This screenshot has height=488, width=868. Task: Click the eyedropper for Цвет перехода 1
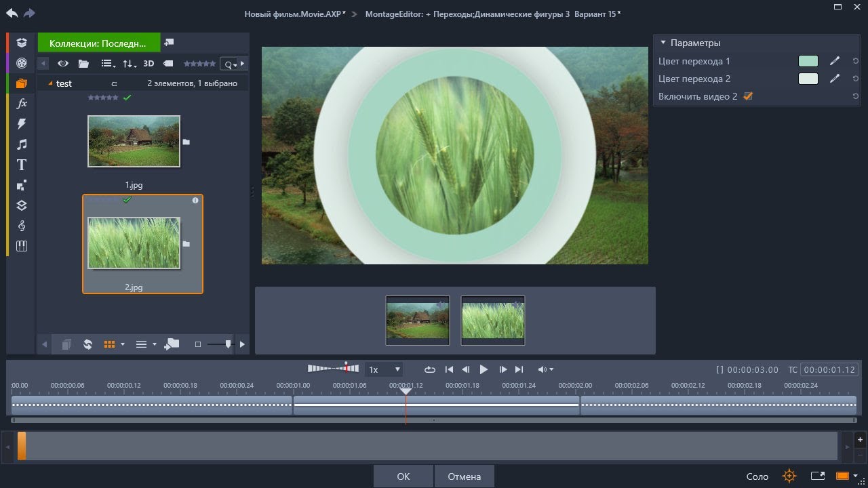point(835,61)
